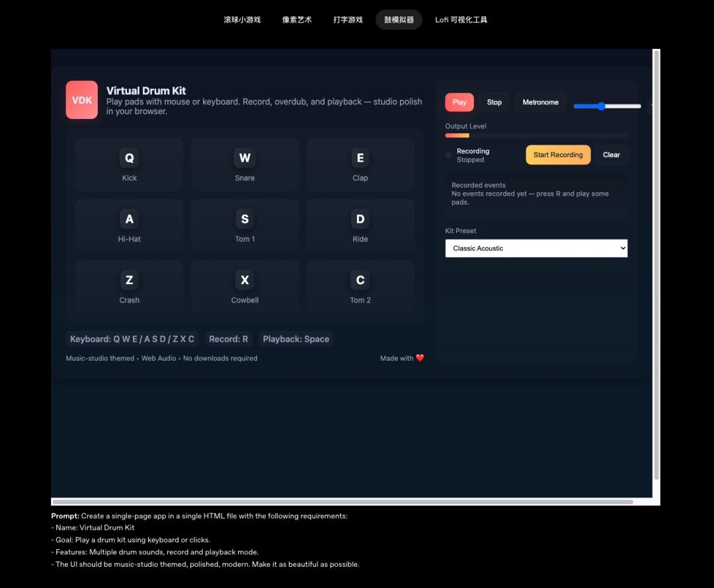
Task: Play the Tom 2 pad (C)
Action: 360,287
